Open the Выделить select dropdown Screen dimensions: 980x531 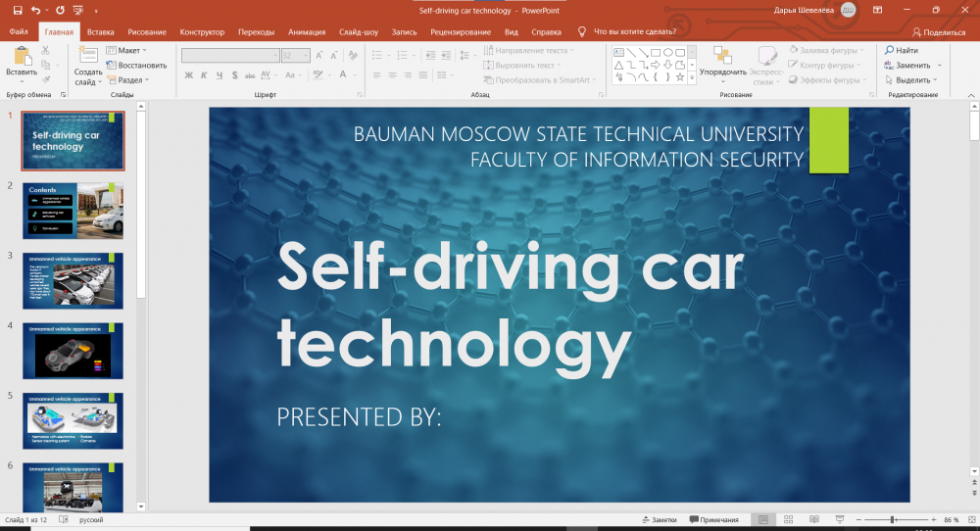(x=911, y=80)
